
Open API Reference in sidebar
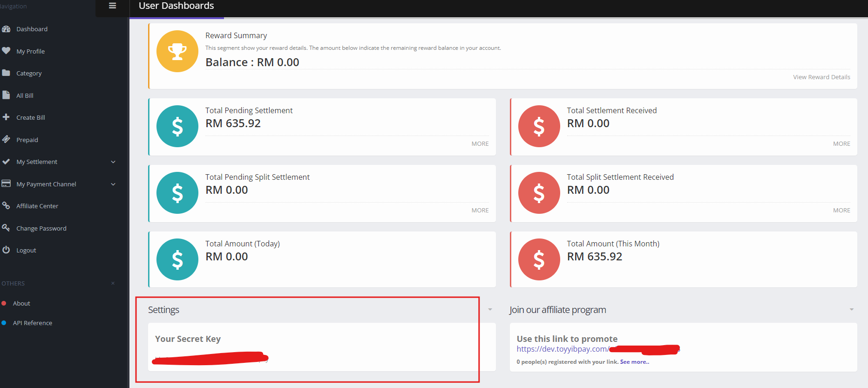[32, 323]
